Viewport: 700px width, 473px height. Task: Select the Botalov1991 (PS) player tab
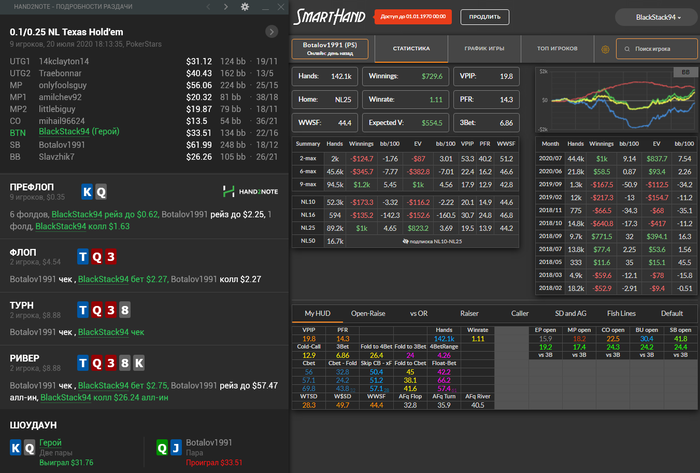pyautogui.click(x=330, y=49)
